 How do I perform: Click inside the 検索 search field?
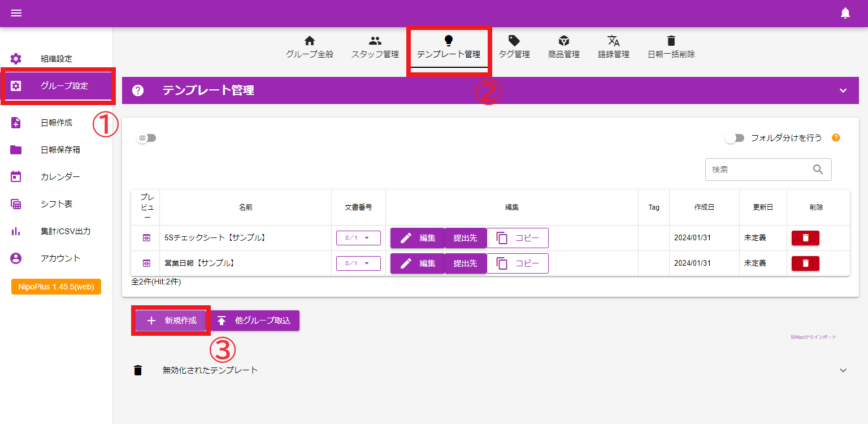click(757, 169)
